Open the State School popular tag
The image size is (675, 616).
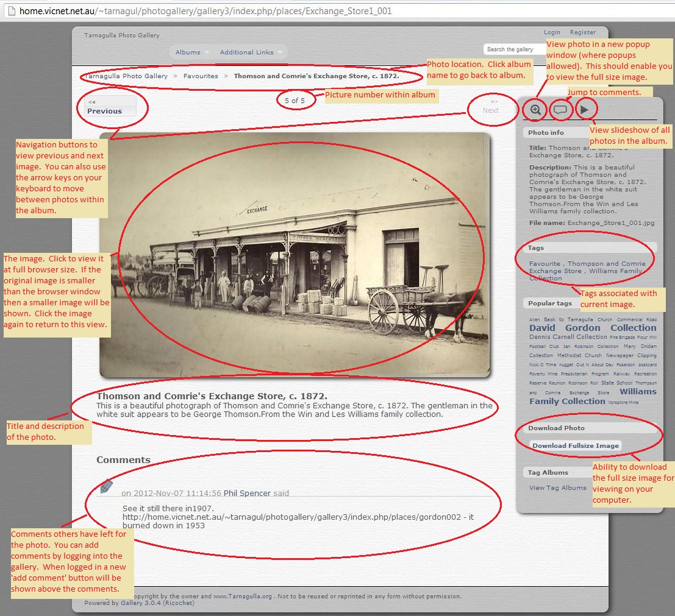pyautogui.click(x=617, y=383)
